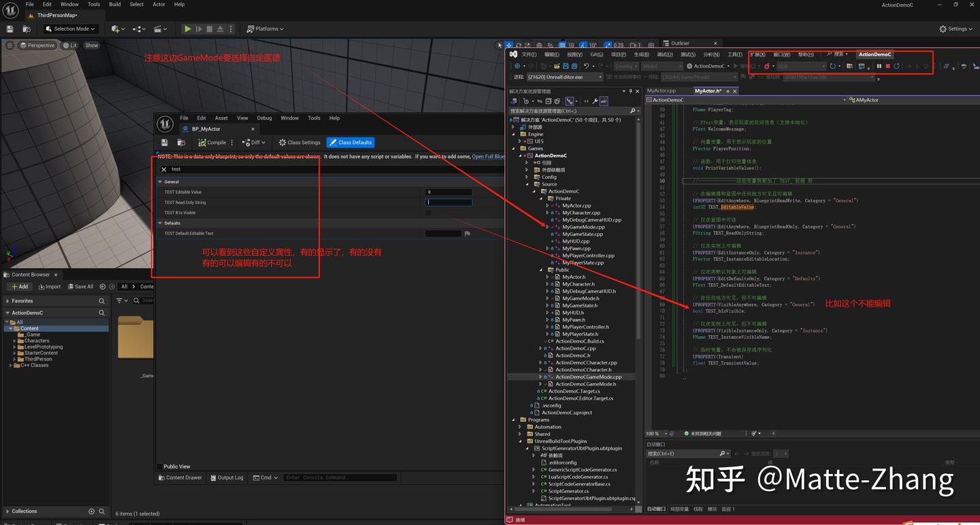Toggle Lit viewport shading mode

[69, 45]
